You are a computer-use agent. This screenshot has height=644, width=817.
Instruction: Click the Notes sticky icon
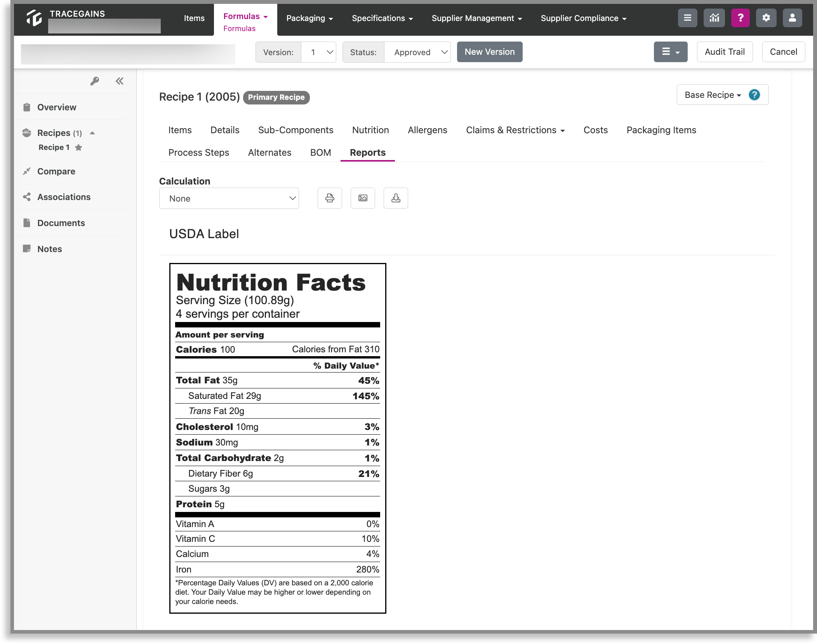27,249
